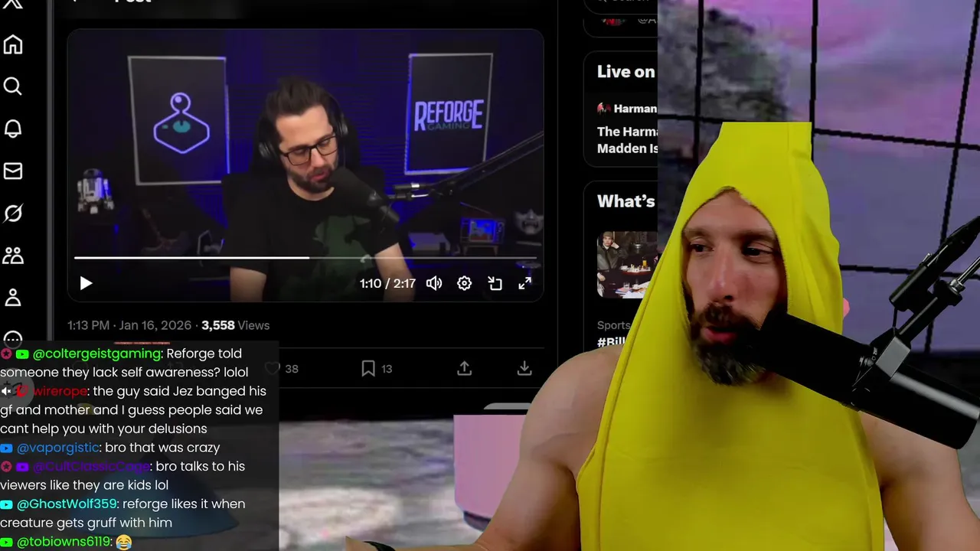Mute the video with the speaker icon

(x=434, y=283)
